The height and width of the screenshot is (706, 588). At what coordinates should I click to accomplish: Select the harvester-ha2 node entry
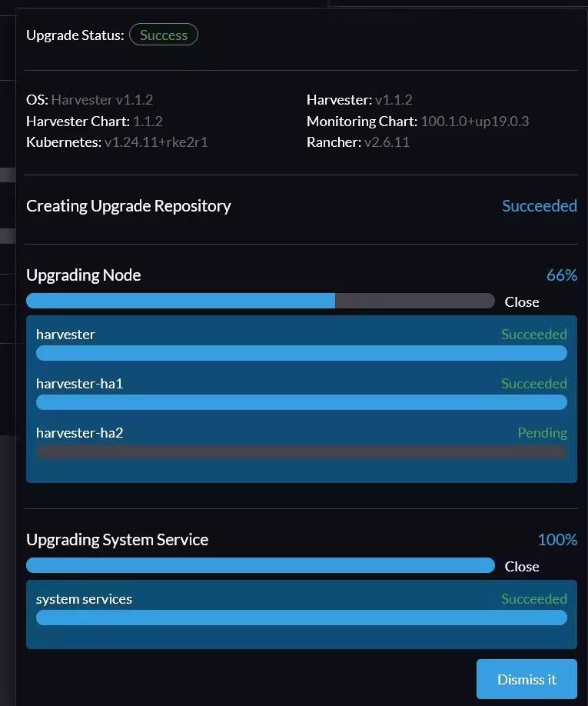point(80,432)
